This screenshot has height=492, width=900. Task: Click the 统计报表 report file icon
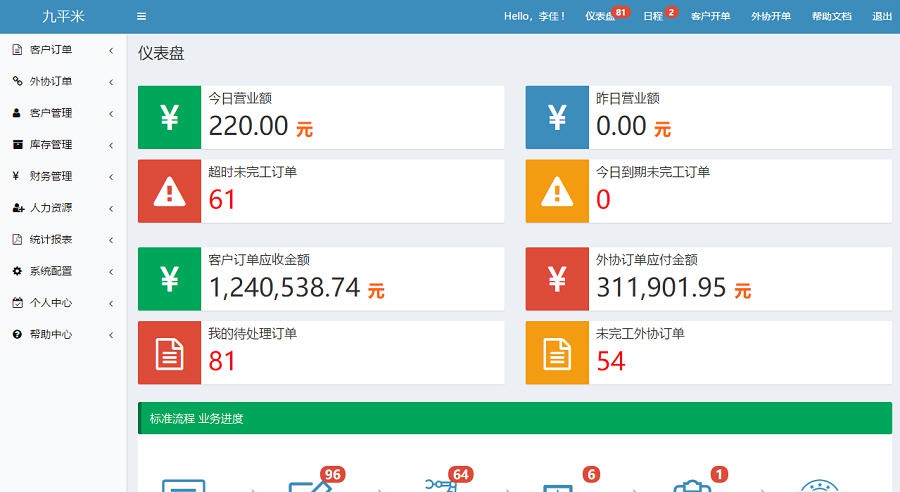(17, 239)
